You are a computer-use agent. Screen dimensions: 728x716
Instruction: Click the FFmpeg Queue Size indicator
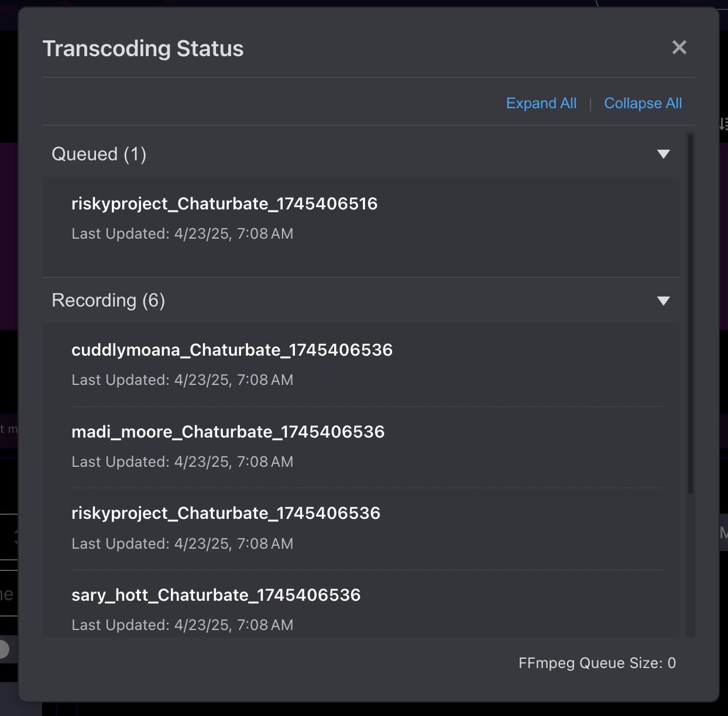pyautogui.click(x=596, y=663)
